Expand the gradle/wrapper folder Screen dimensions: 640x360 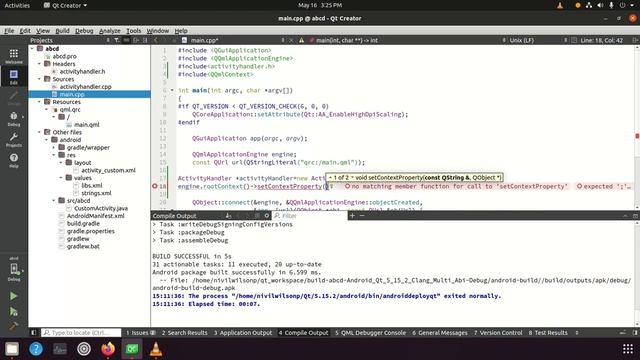(54, 147)
